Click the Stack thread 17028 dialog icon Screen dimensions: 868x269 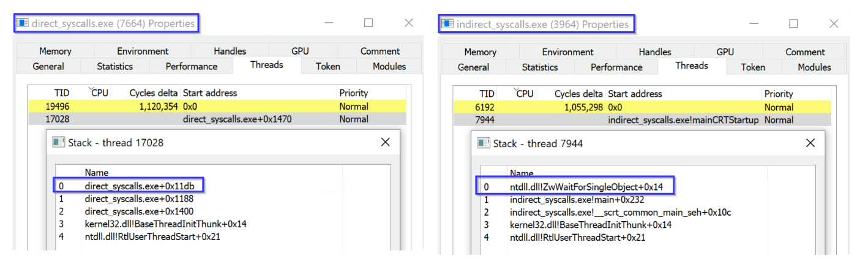pos(59,143)
